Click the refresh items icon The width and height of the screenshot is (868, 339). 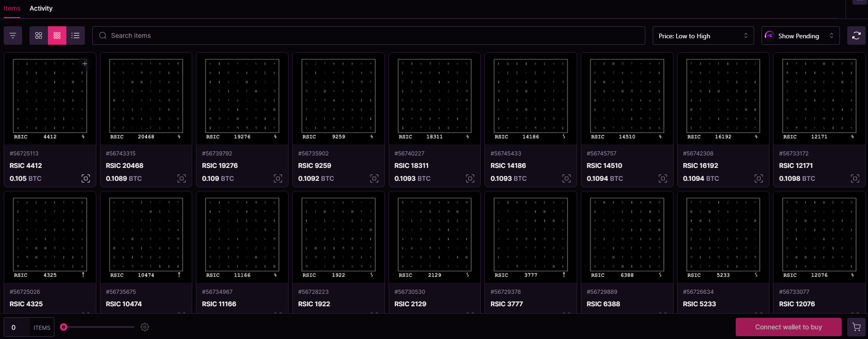856,36
